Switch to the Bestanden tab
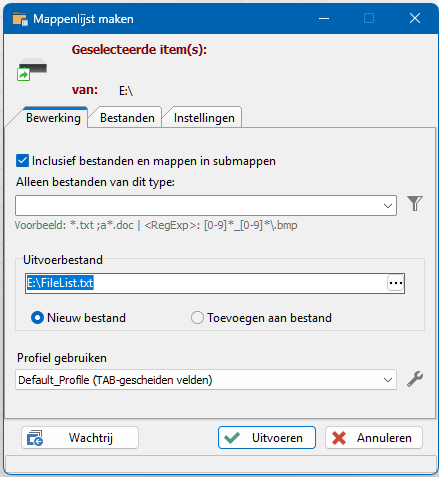The image size is (439, 477). 127,118
